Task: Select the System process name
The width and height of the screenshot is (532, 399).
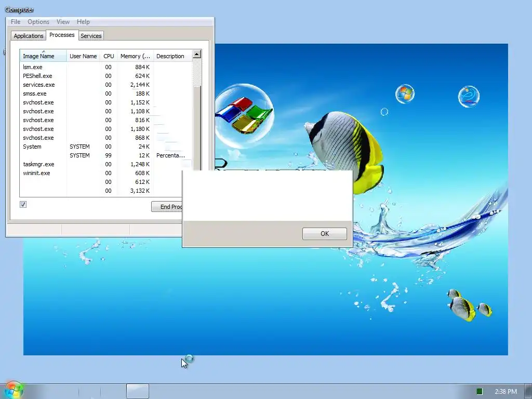Action: [x=32, y=147]
